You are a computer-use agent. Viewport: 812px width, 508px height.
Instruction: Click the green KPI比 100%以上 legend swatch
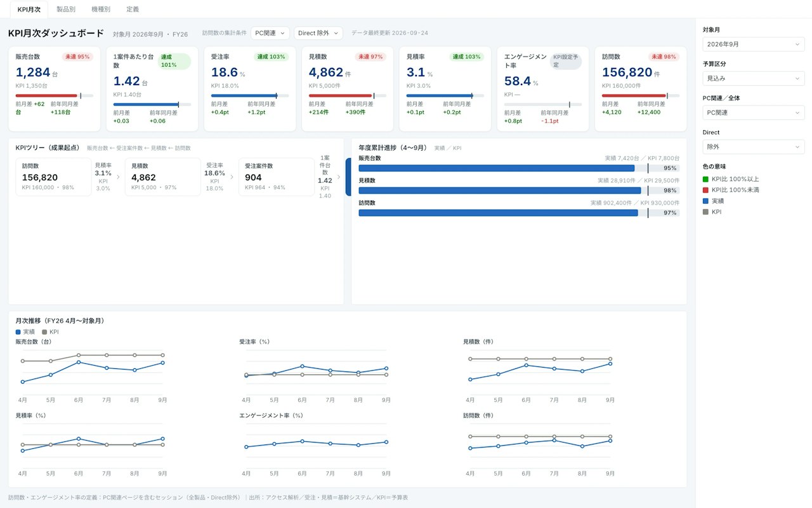(x=706, y=179)
